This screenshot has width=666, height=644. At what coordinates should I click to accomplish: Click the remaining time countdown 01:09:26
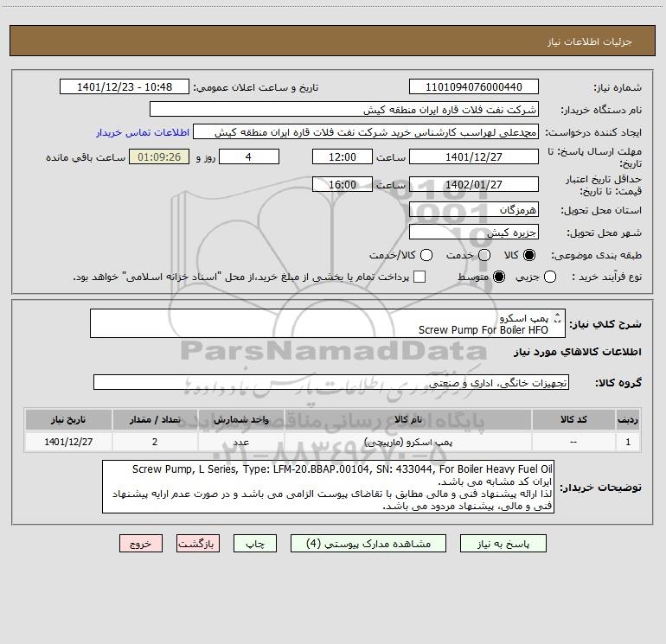[159, 157]
